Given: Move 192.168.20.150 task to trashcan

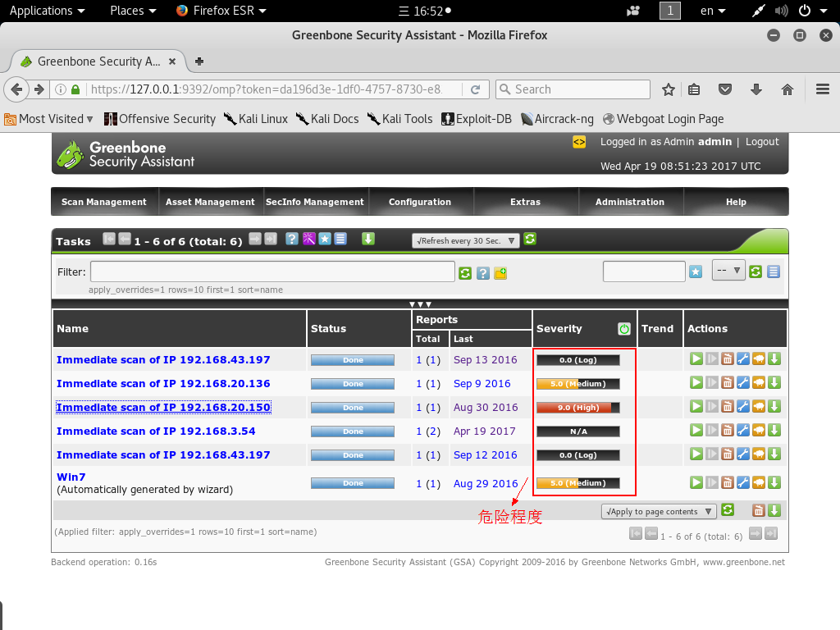Looking at the screenshot, I should 727,407.
